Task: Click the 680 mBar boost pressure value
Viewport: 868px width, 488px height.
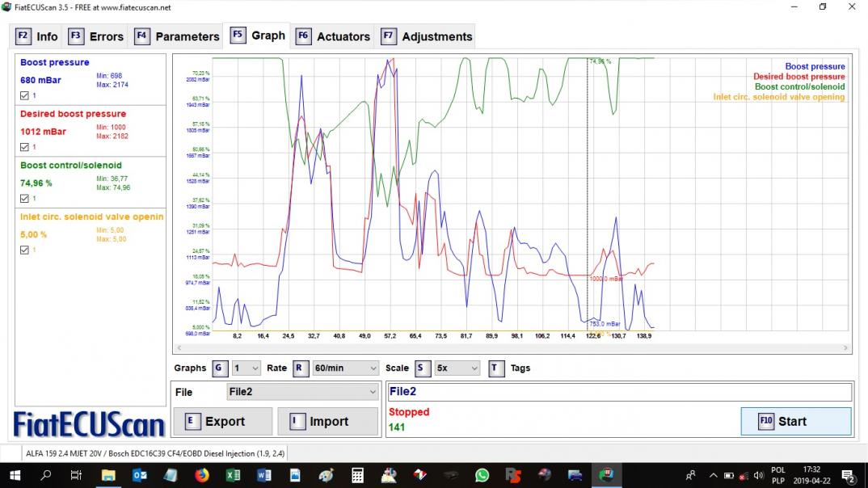Action: (40, 80)
